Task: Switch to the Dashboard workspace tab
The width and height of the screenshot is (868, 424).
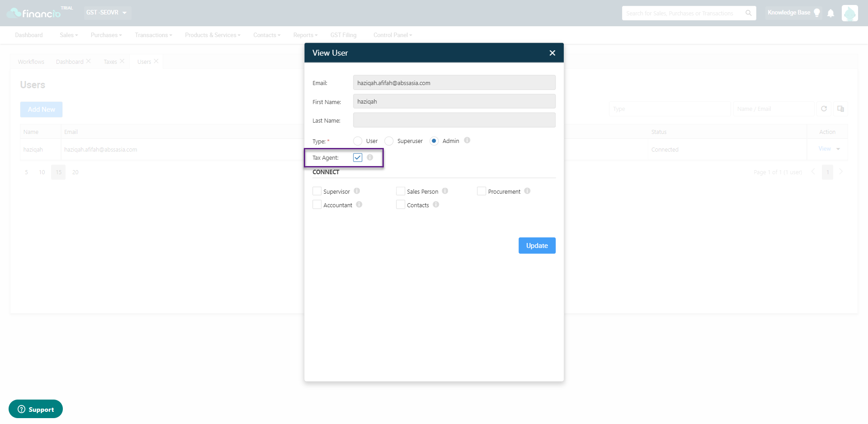Action: click(x=70, y=62)
